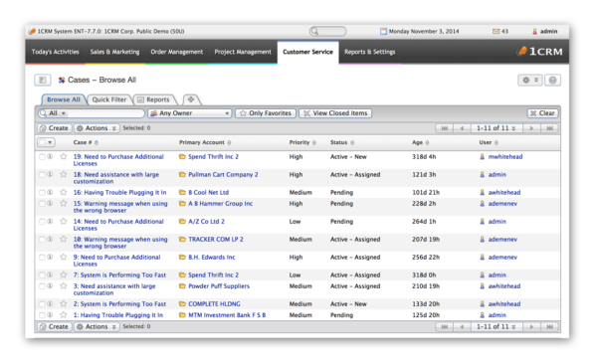
Task: Star the case 14 Need to Purchase Additional Licenses
Action: click(x=64, y=221)
